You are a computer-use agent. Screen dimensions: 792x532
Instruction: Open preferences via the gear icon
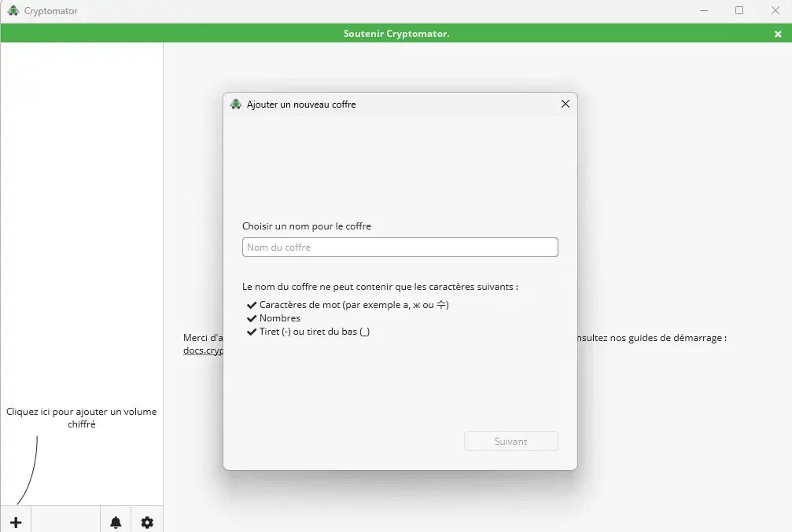[146, 519]
